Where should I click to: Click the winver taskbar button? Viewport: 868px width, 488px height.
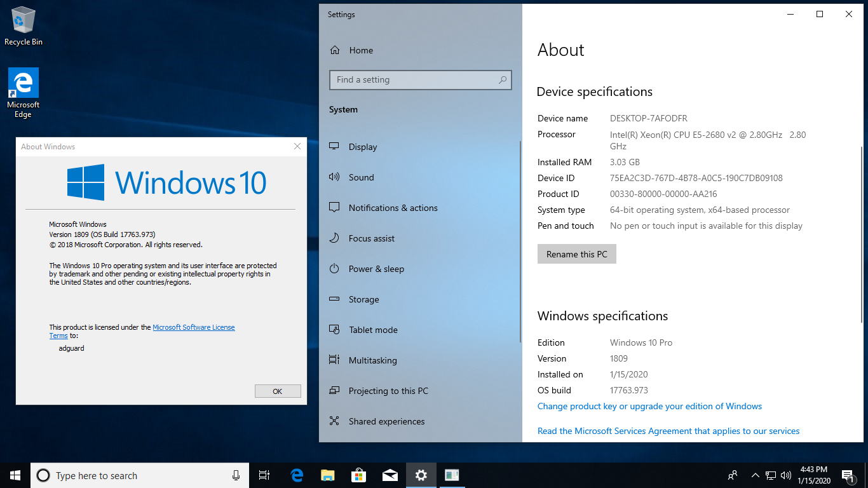(x=452, y=475)
